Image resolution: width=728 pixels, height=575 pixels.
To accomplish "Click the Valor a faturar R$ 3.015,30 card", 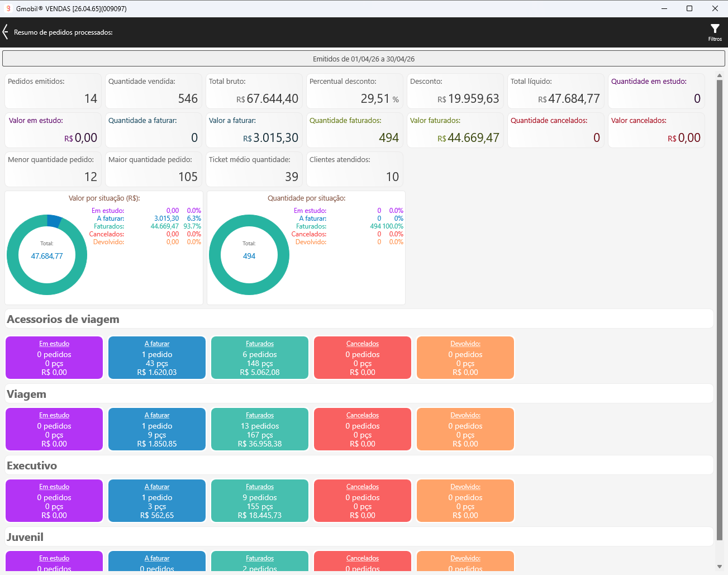I will (x=254, y=130).
